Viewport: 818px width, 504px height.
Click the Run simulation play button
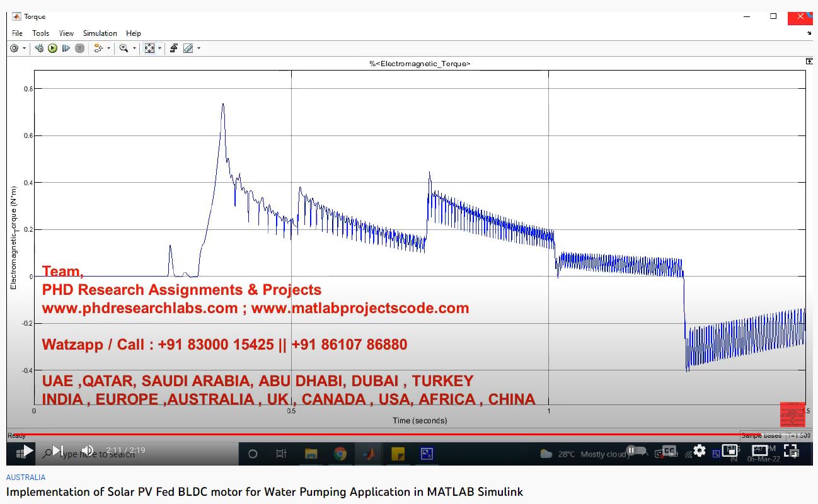[52, 48]
